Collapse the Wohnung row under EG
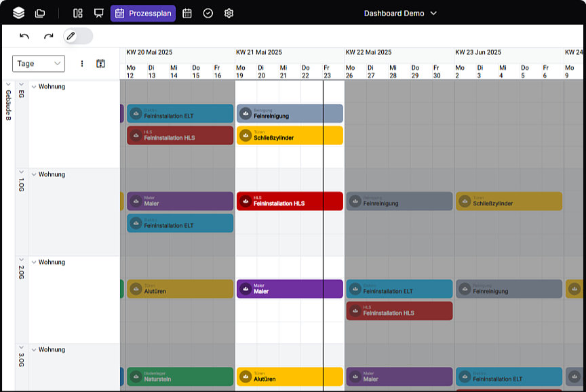Screen dimensions: 586x392 [34, 87]
